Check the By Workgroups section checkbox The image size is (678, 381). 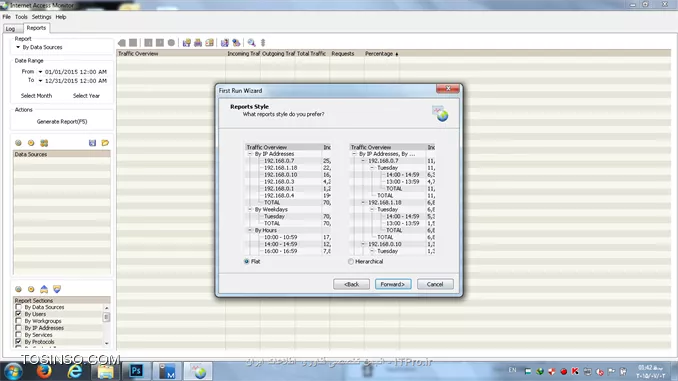click(18, 321)
